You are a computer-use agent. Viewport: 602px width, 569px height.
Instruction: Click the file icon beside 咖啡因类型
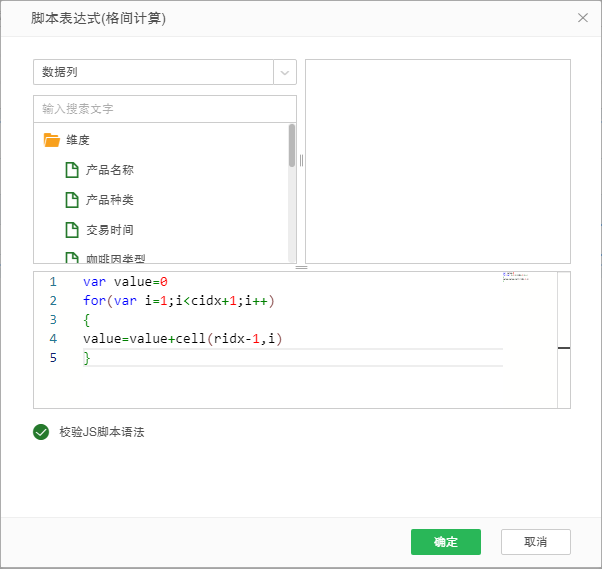[72, 258]
